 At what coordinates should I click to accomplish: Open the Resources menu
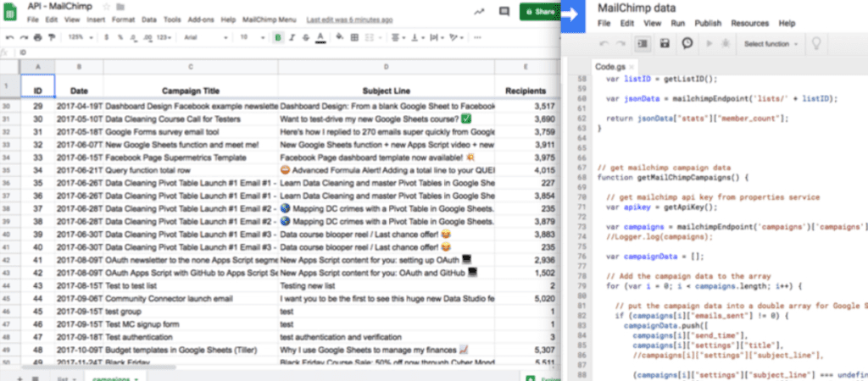(x=749, y=23)
